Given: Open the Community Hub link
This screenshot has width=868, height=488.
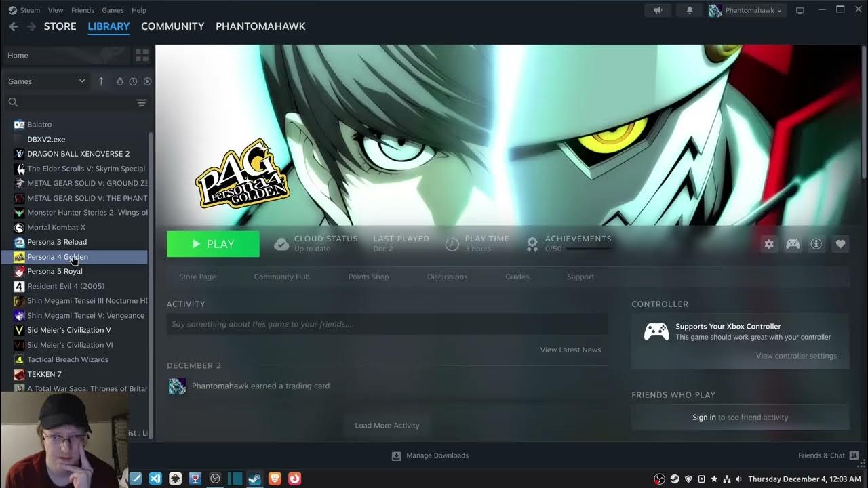Looking at the screenshot, I should pyautogui.click(x=281, y=277).
